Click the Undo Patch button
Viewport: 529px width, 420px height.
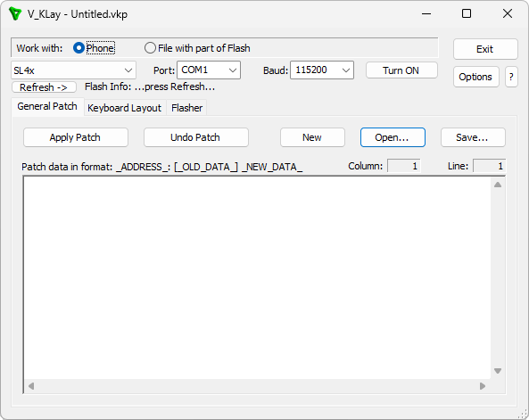pyautogui.click(x=196, y=137)
